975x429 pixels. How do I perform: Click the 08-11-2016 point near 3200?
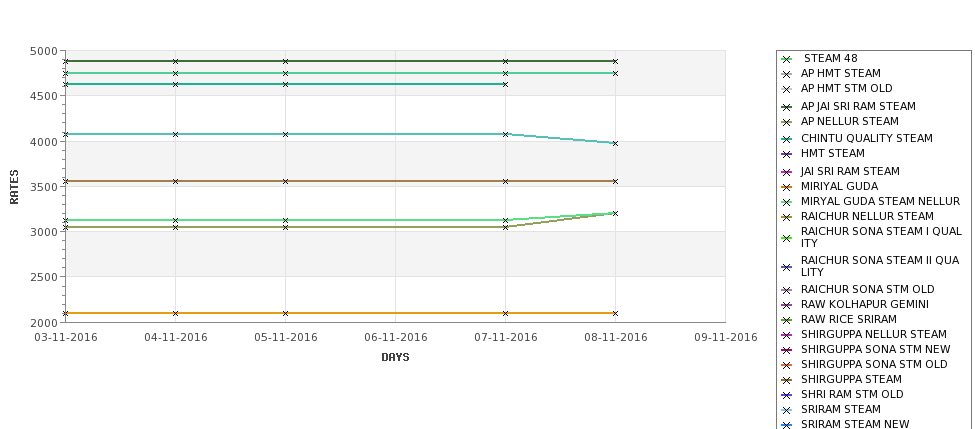[616, 213]
